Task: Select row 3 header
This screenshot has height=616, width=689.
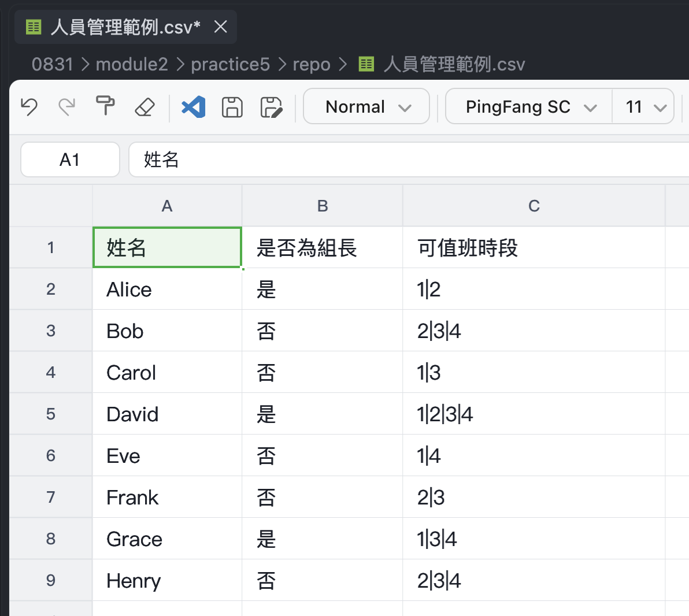Action: pyautogui.click(x=50, y=331)
